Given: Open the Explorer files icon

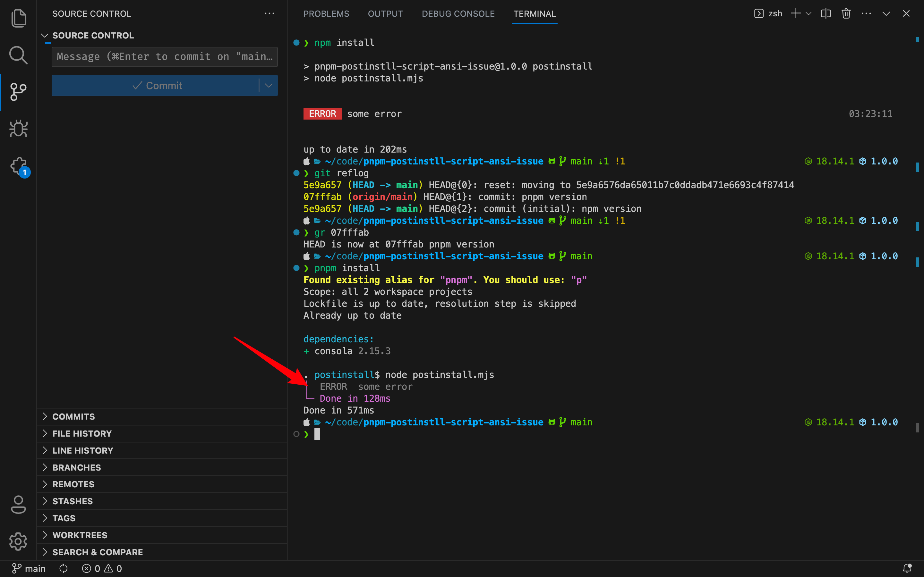Looking at the screenshot, I should pos(18,18).
